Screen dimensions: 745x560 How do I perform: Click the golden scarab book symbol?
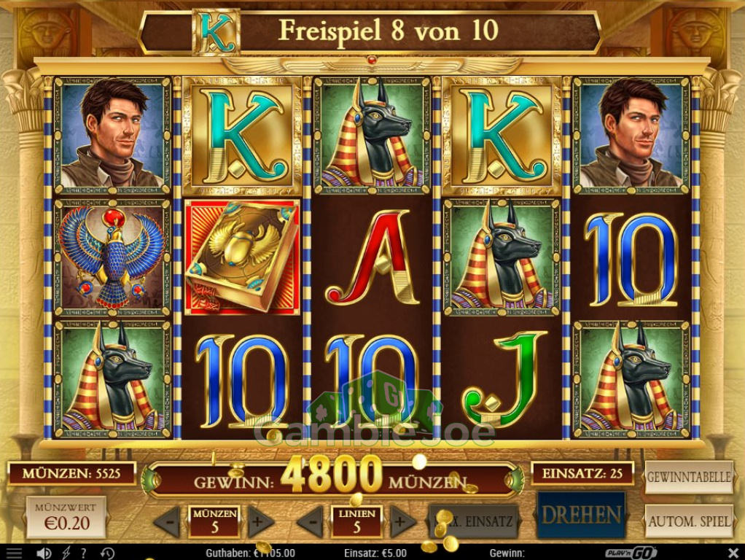[x=242, y=257]
